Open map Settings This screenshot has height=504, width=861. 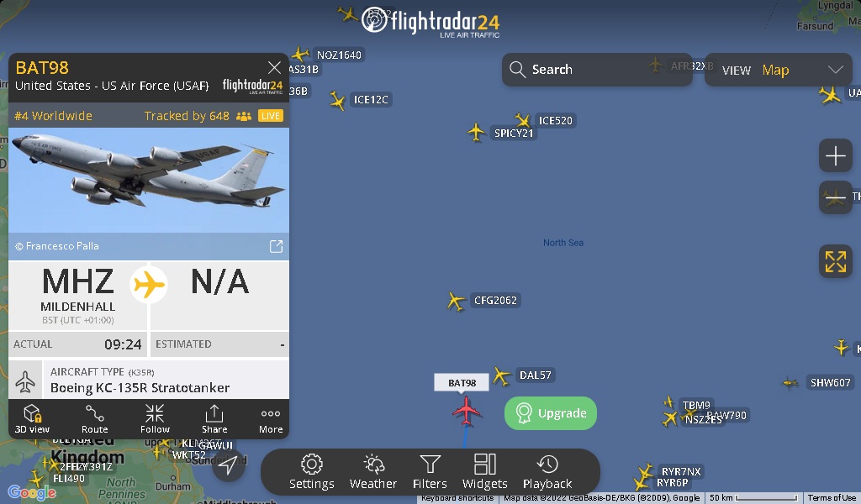click(311, 471)
